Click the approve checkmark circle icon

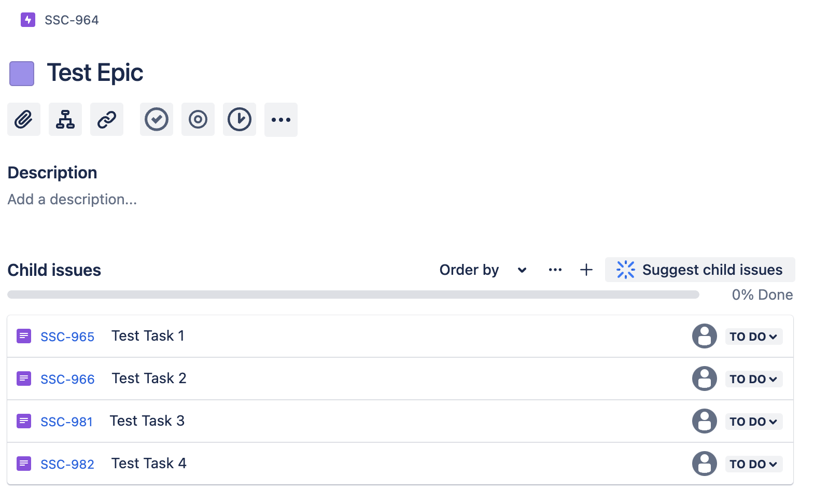(156, 119)
